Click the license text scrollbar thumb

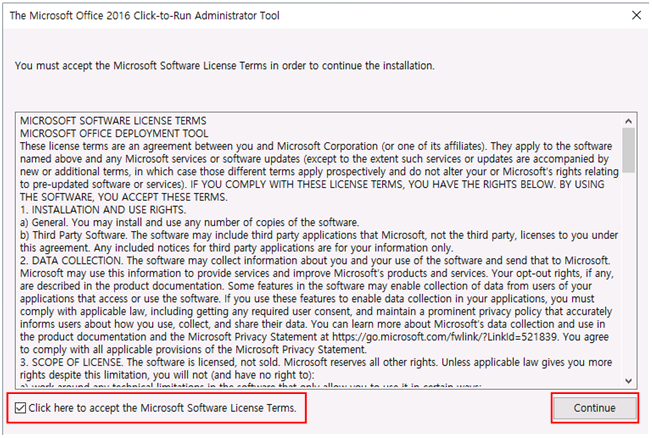click(628, 150)
